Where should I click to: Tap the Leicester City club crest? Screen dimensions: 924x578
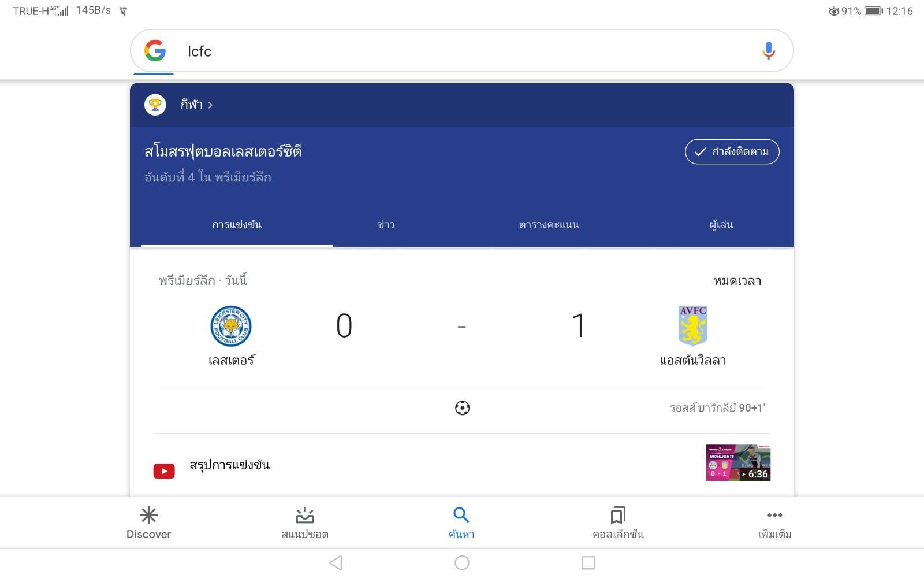pos(231,326)
